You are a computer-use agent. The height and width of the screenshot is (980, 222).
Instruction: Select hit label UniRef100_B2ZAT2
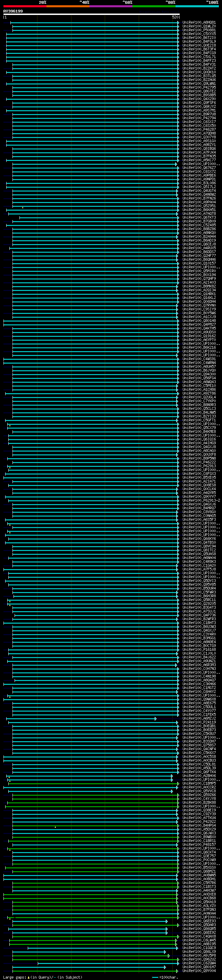(199, 68)
